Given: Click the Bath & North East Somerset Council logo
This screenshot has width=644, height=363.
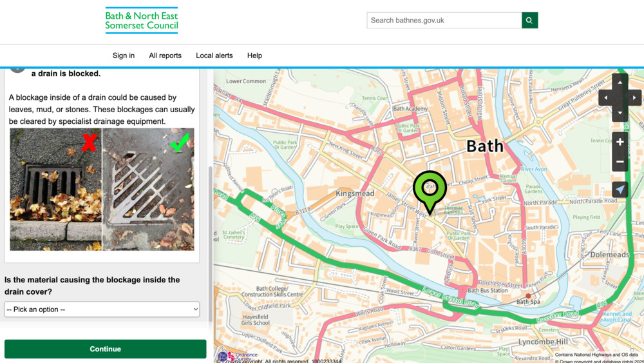Looking at the screenshot, I should (x=142, y=21).
